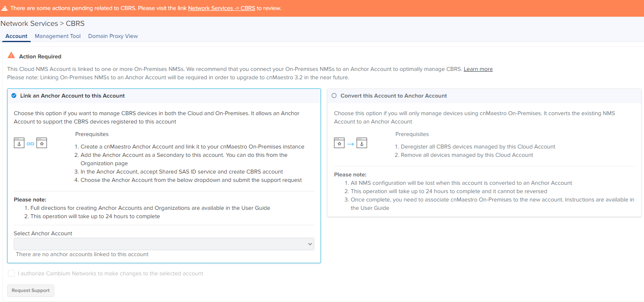Check the authorize Cambium Networks checkbox
Image resolution: width=644 pixels, height=302 pixels.
pyautogui.click(x=11, y=274)
